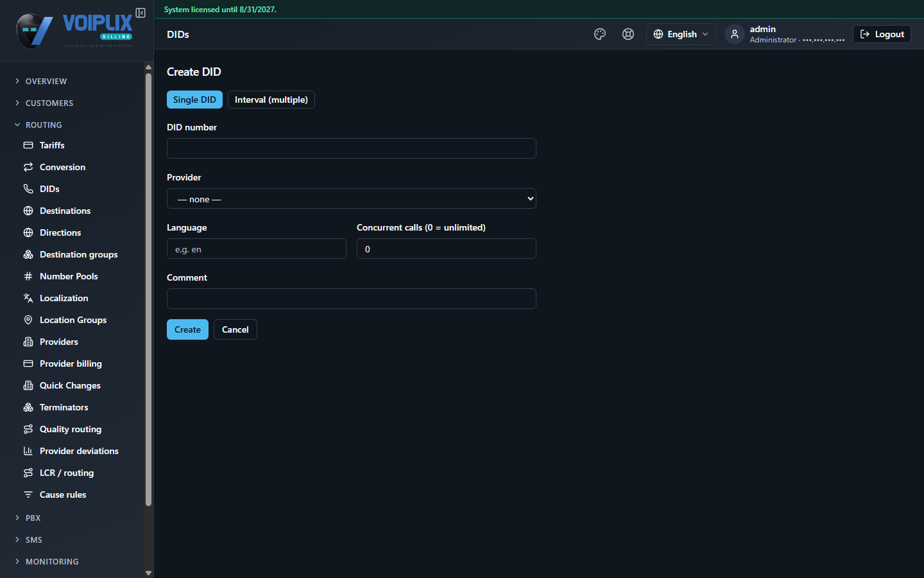Screen dimensions: 924x578
Task: Focus the Language input field
Action: click(x=257, y=249)
